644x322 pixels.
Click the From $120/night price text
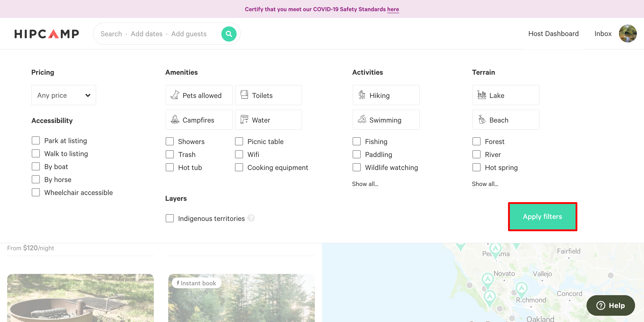tap(30, 248)
